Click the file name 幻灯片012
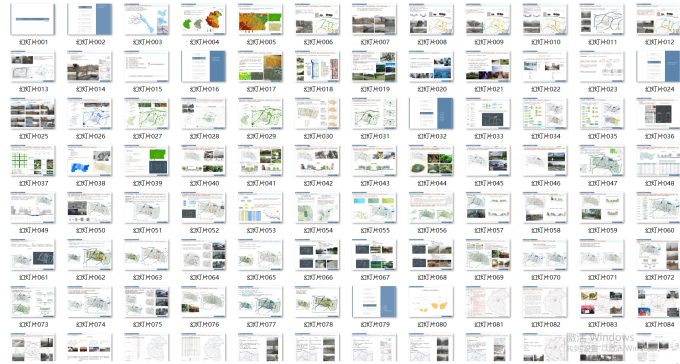Screen dimensions: 680x364 [659, 42]
